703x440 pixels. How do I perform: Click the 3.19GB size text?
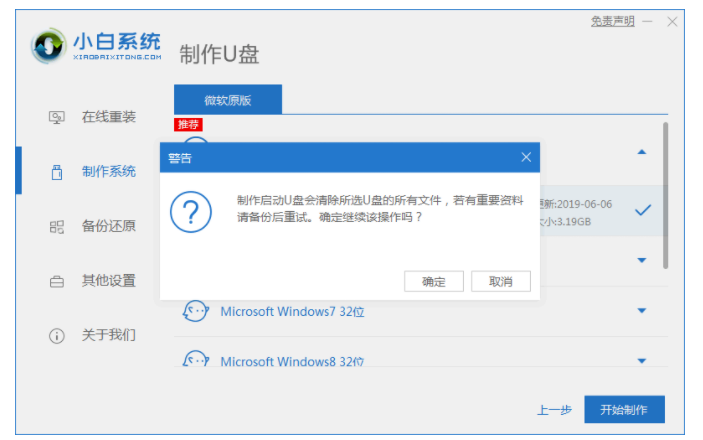click(572, 222)
